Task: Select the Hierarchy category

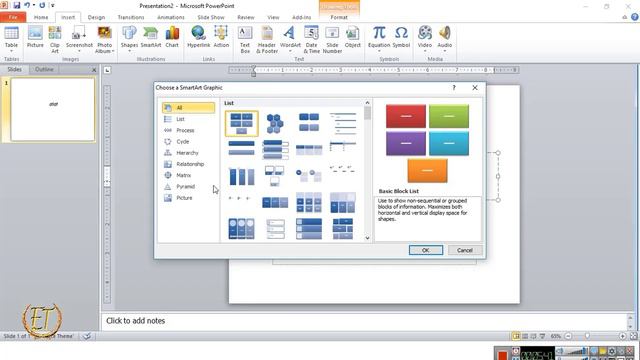Action: [188, 153]
